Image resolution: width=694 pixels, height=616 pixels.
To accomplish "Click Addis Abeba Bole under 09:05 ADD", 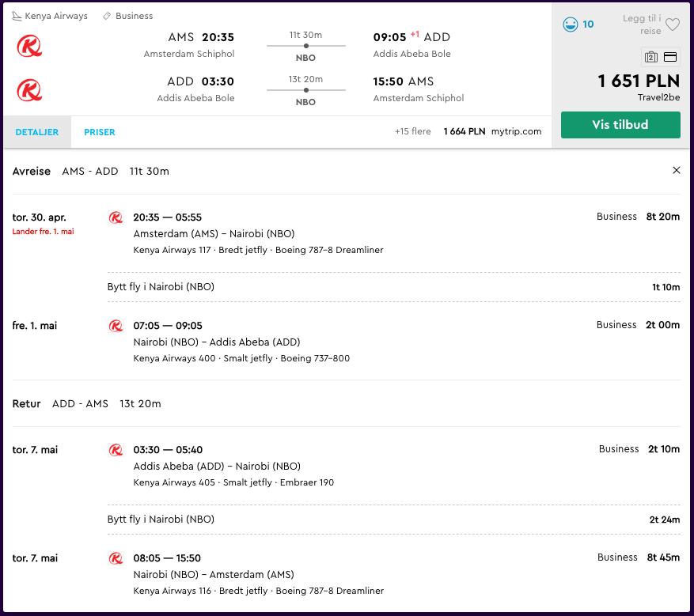I will (x=411, y=54).
